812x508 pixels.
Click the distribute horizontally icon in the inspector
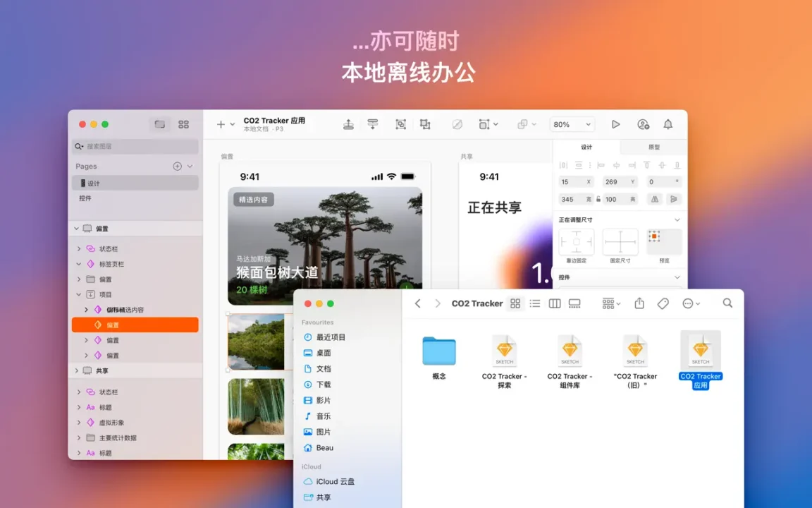[x=563, y=165]
